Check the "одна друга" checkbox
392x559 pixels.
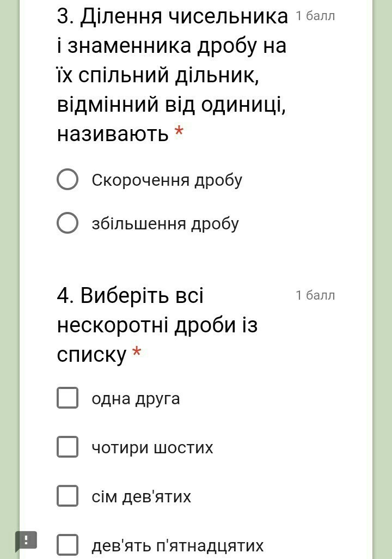coord(68,398)
